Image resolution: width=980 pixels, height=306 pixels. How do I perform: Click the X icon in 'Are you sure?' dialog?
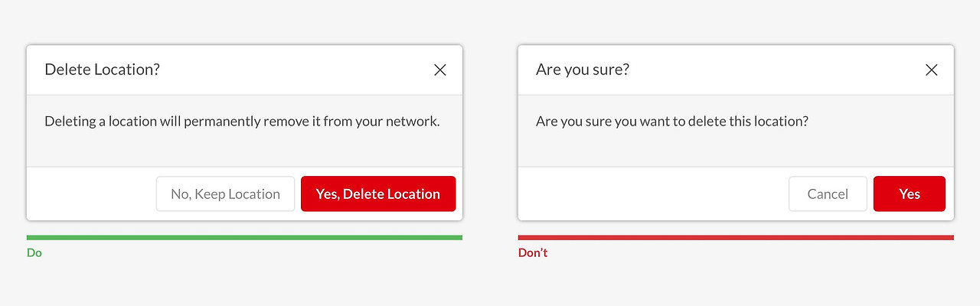[931, 70]
